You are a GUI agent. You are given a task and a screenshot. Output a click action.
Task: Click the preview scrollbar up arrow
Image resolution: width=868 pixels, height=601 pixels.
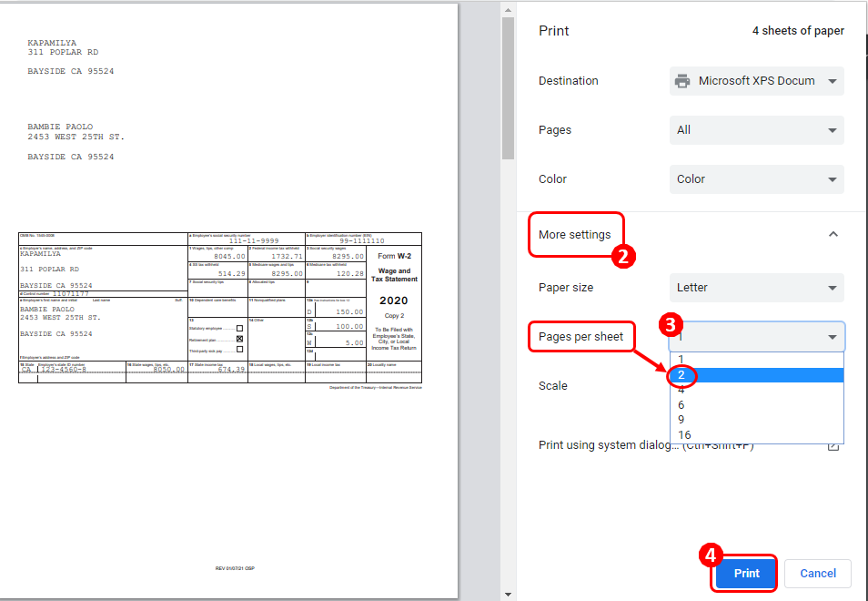(508, 10)
